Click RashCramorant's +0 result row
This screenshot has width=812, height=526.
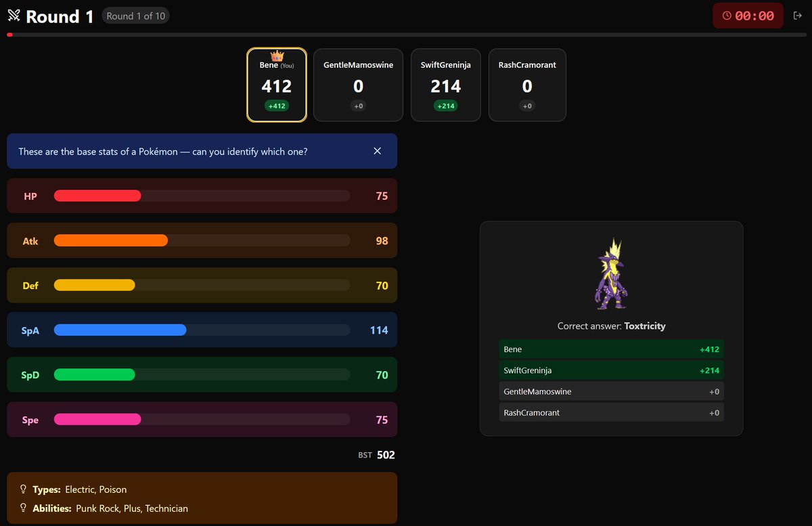point(611,412)
